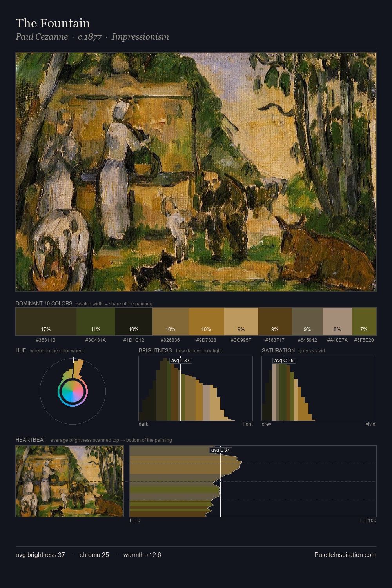
Task: Click the hex code #1D1C12 label
Action: pyautogui.click(x=134, y=340)
